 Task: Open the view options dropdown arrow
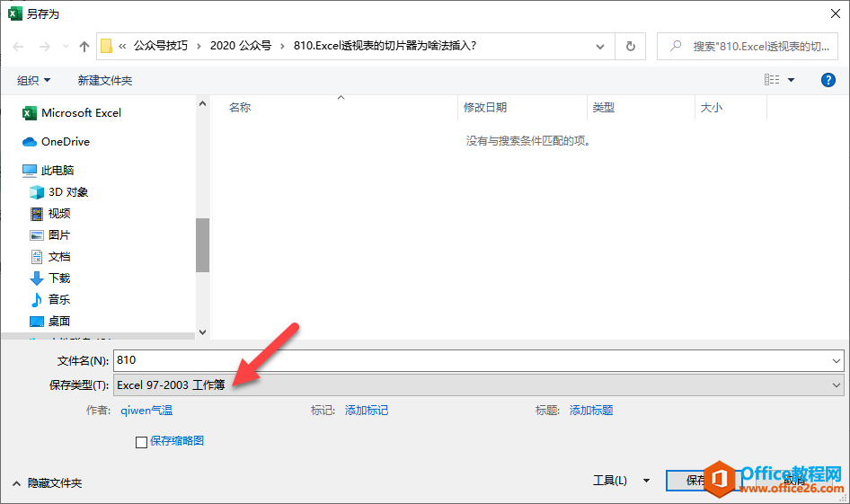tap(791, 80)
